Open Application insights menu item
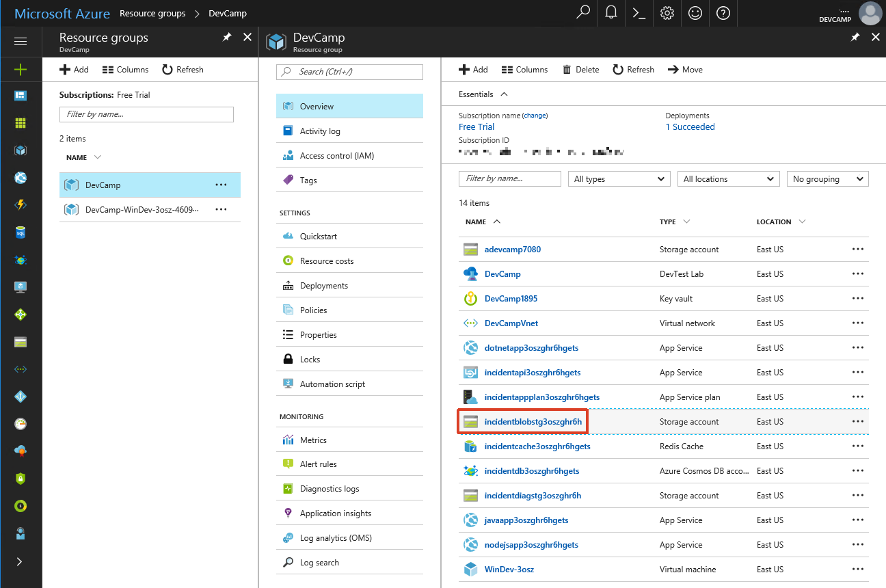This screenshot has height=588, width=886. [x=349, y=513]
